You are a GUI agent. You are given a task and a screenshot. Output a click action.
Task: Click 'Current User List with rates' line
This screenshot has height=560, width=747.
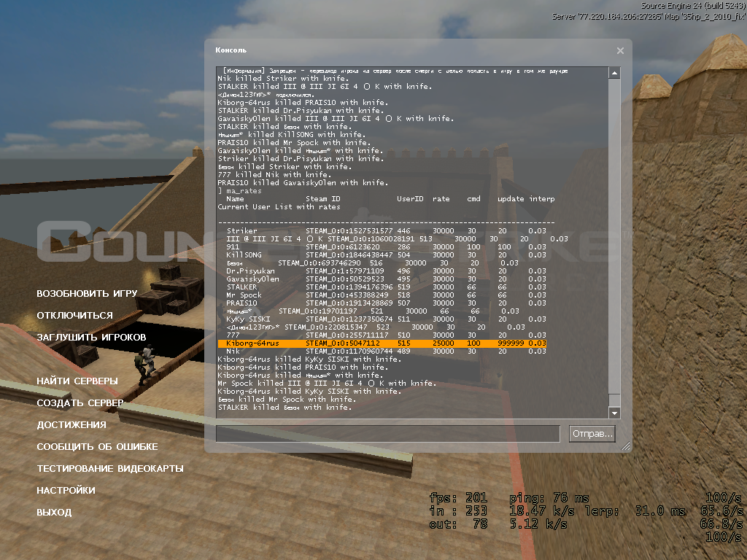click(279, 207)
